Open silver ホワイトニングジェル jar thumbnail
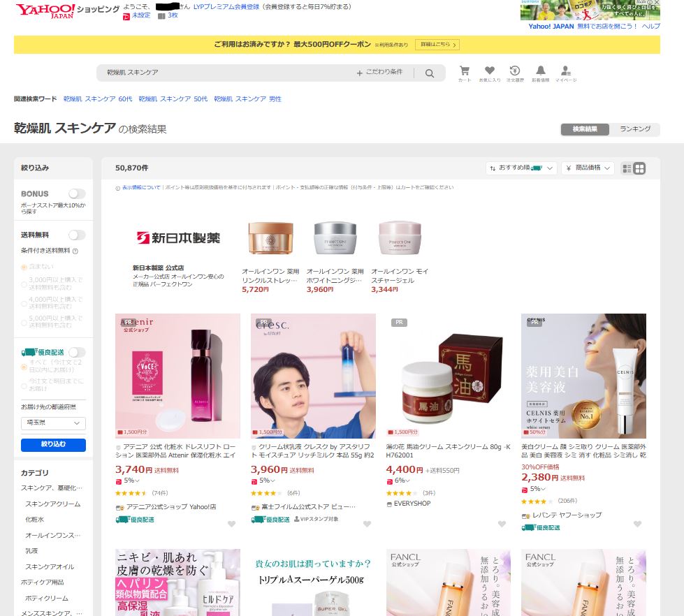The image size is (684, 616). [x=335, y=238]
